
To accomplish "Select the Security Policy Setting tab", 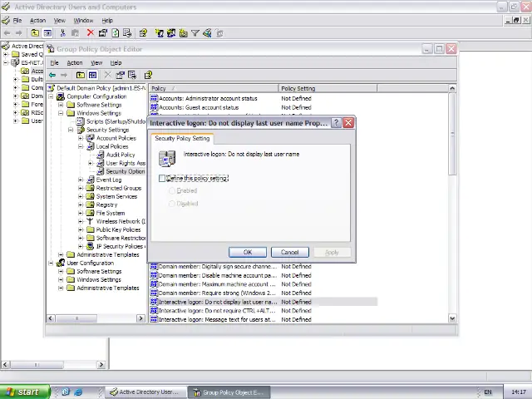I will tap(182, 138).
